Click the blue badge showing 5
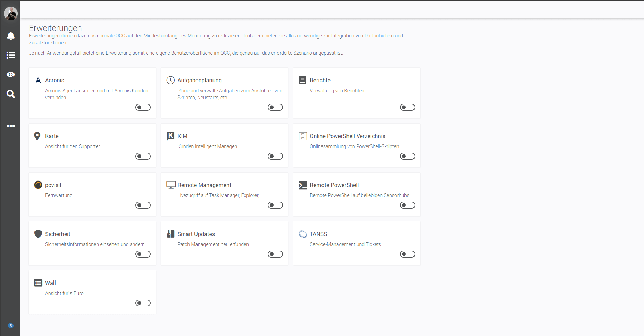The width and height of the screenshot is (644, 336). 11,326
